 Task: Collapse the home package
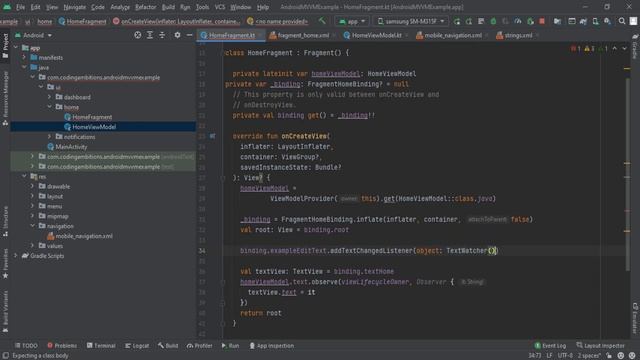pos(49,107)
